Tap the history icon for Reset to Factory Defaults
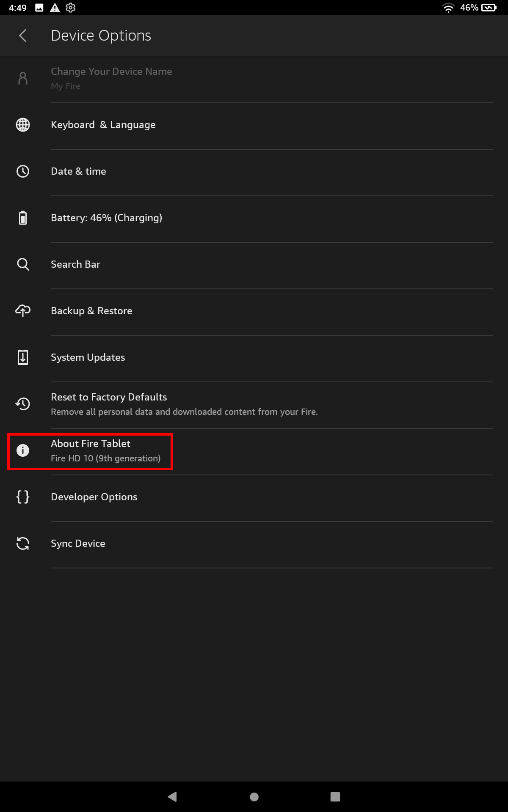The height and width of the screenshot is (812, 508). (x=23, y=404)
